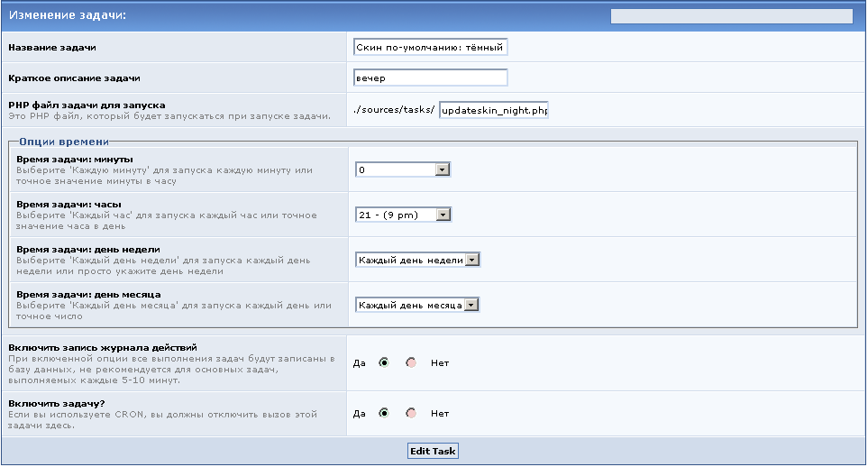Click the 'Название задачи' text field
This screenshot has width=868, height=467.
click(431, 47)
